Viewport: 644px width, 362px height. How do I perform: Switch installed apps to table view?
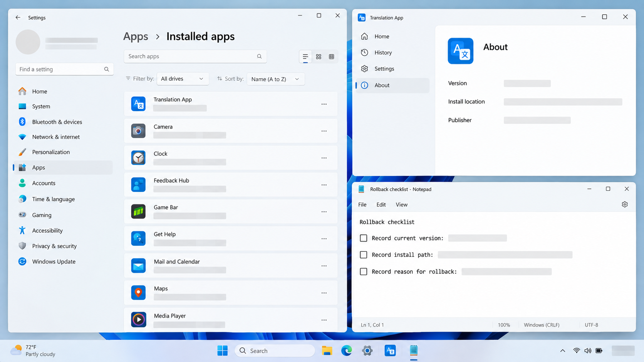click(332, 57)
